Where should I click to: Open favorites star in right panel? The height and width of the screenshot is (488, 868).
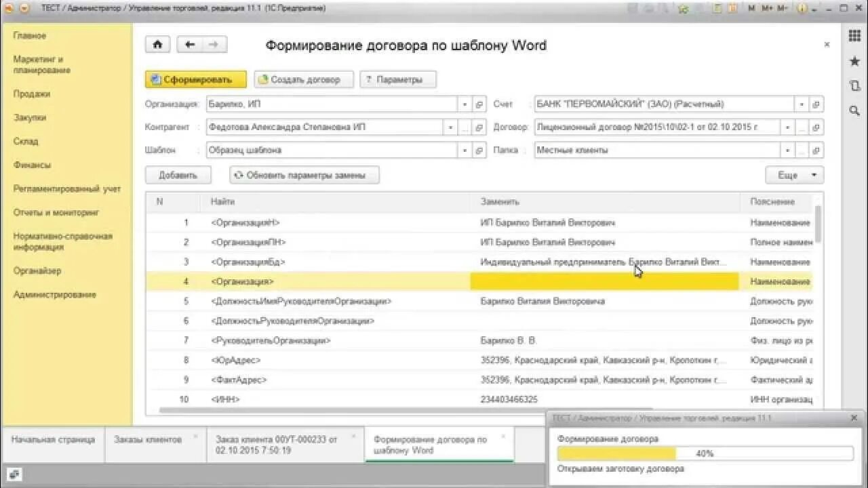pos(854,61)
